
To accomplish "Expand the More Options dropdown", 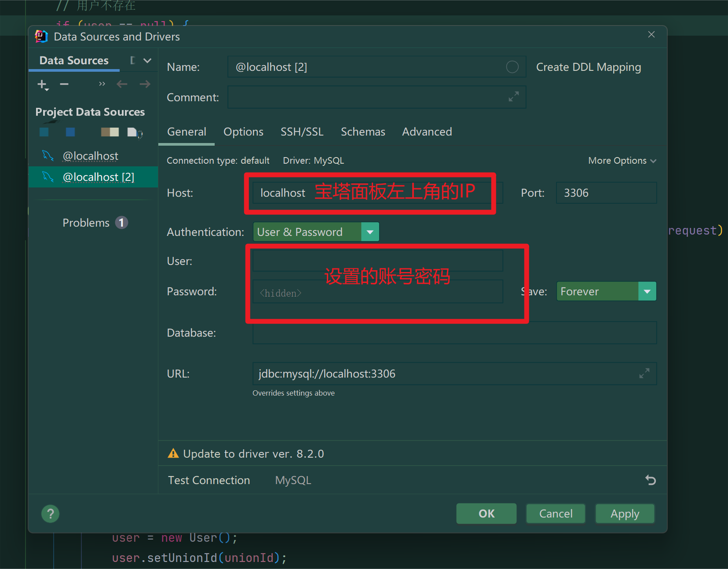I will [622, 161].
